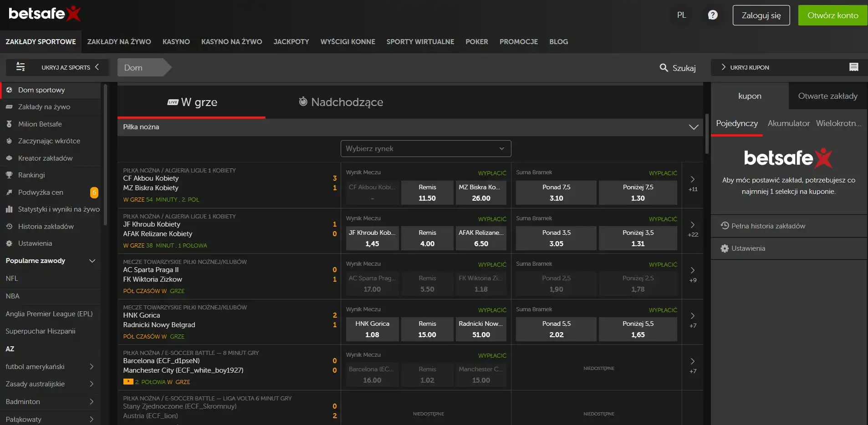The height and width of the screenshot is (425, 868).
Task: Click the main content vertical scrollbar
Action: (707, 134)
